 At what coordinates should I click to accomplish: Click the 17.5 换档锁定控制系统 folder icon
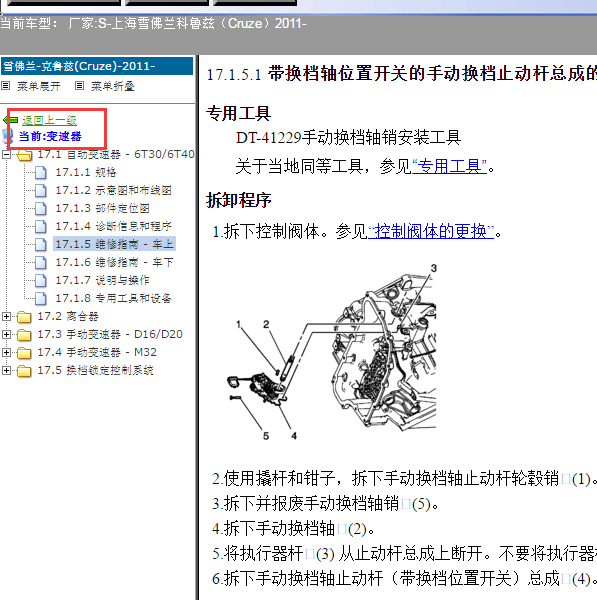(24, 371)
